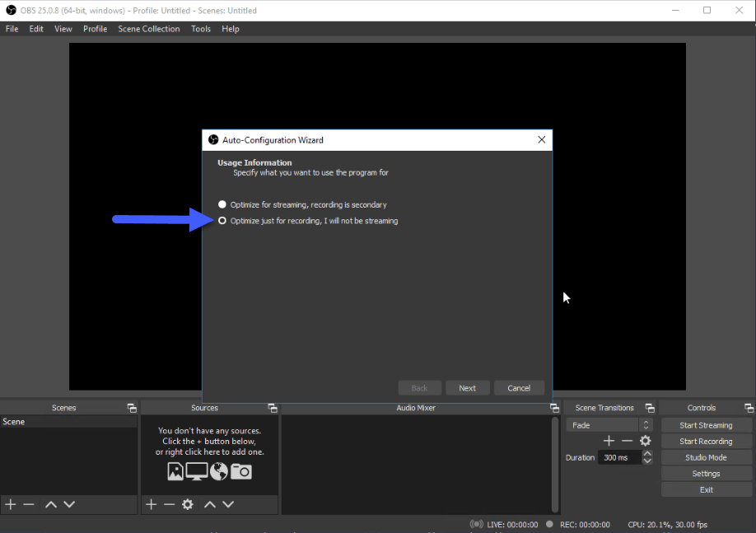
Task: Click the browser source globe icon
Action: [x=219, y=471]
